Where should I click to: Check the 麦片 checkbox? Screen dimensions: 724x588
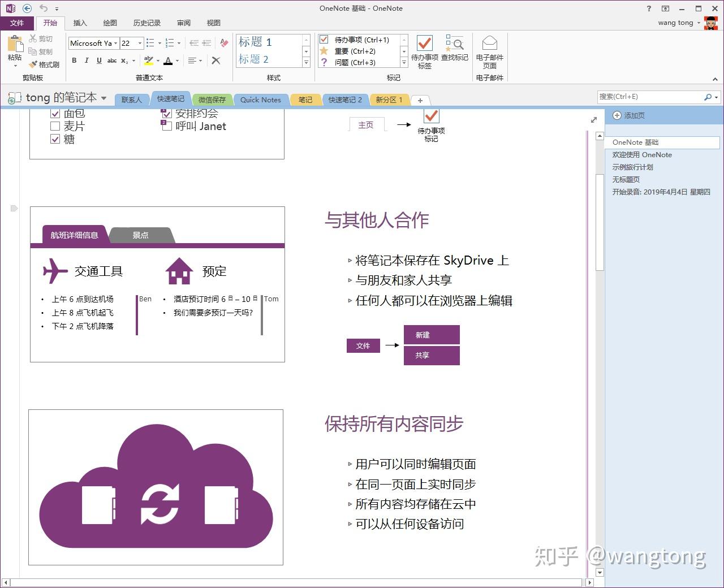[x=55, y=126]
